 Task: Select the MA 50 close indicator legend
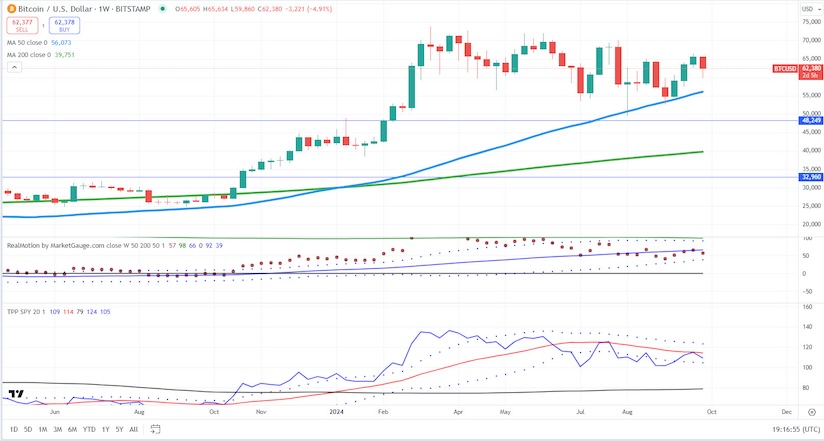pos(39,43)
